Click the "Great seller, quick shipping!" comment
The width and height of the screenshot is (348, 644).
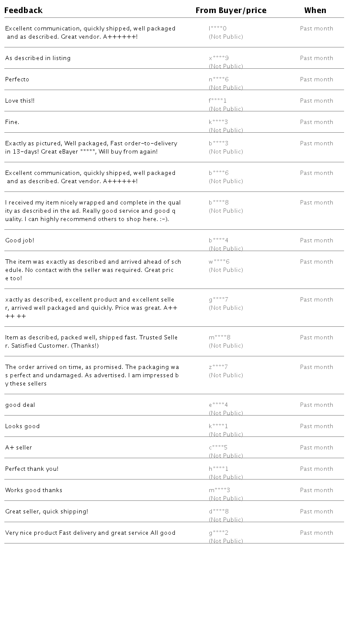[x=47, y=512]
